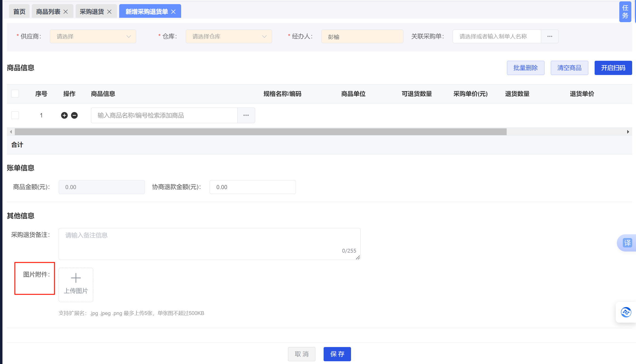Open product picker ellipsis in row 1
The width and height of the screenshot is (636, 364).
pyautogui.click(x=246, y=115)
